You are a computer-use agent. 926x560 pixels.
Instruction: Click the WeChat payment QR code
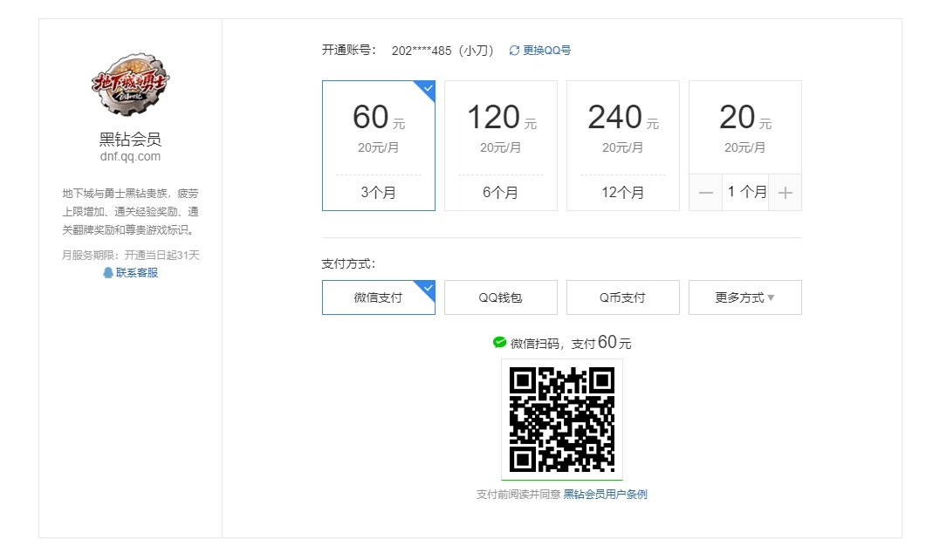[x=561, y=419]
